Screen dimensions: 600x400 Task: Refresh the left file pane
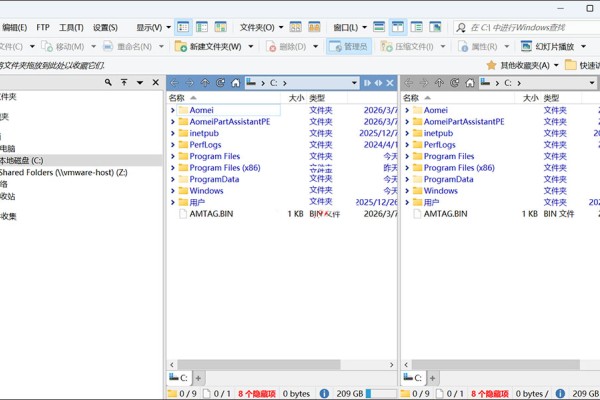(220, 83)
